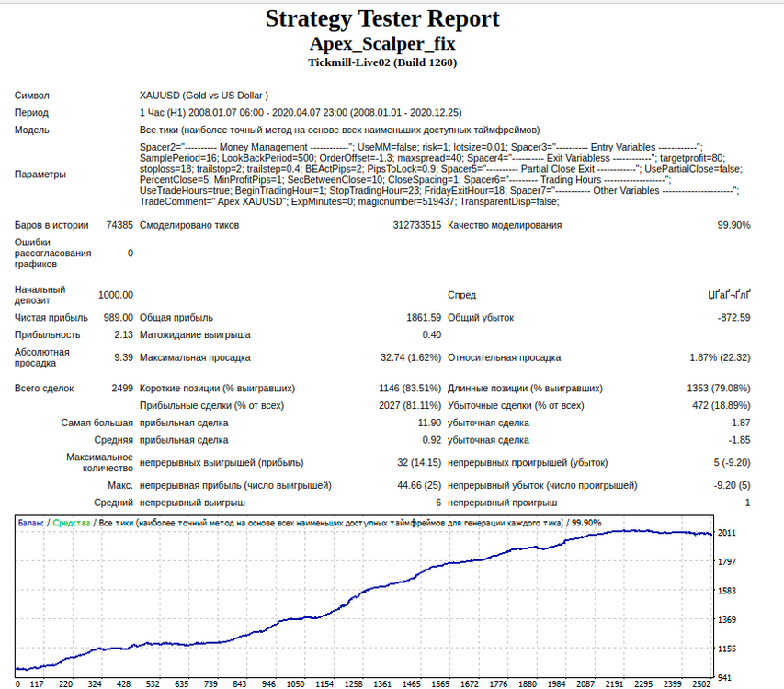Screen dimensions: 784x689
Task: Click the long positions value "1353 (79.08%)"
Action: tap(719, 389)
